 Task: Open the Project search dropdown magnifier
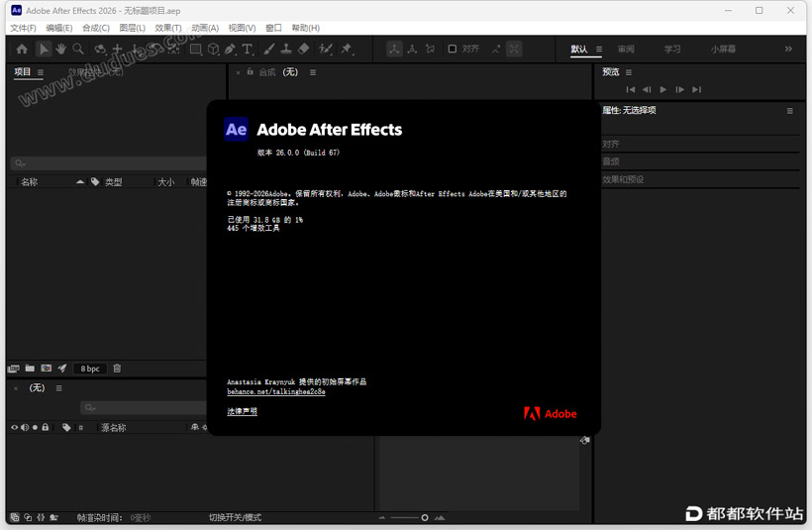click(20, 163)
